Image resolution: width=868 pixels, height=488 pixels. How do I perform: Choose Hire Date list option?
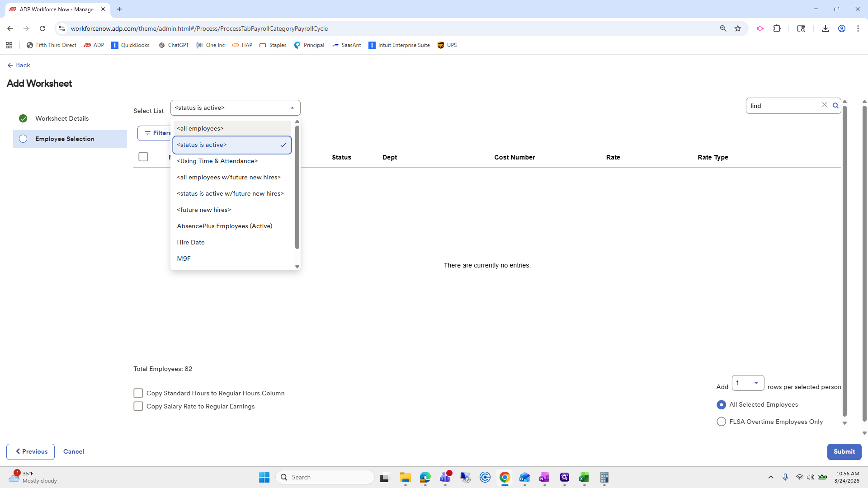pos(232,242)
